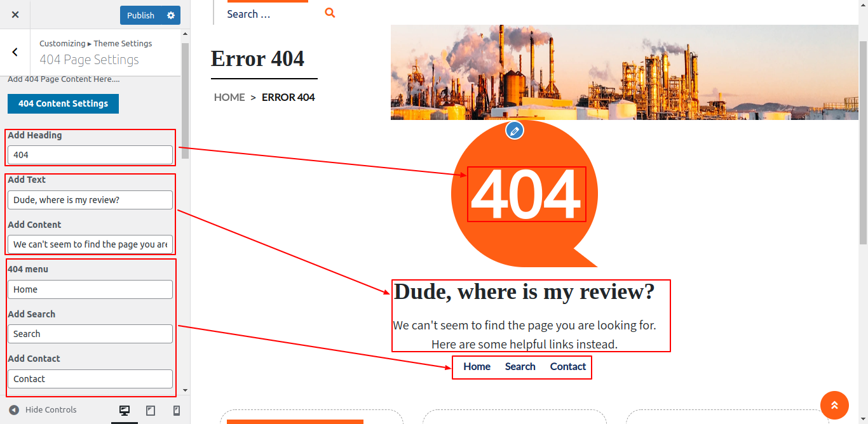Close the Customizer with the X icon
The height and width of the screenshot is (424, 868).
[x=15, y=15]
